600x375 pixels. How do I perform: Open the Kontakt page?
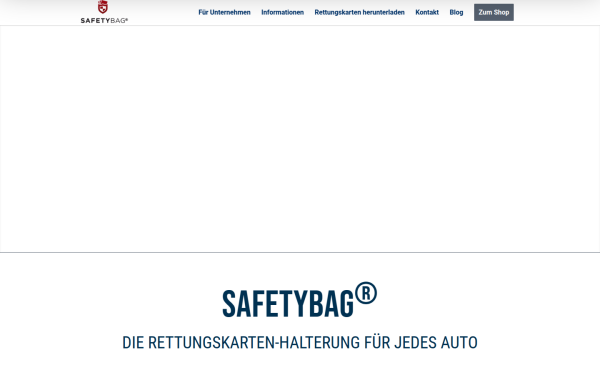(427, 12)
